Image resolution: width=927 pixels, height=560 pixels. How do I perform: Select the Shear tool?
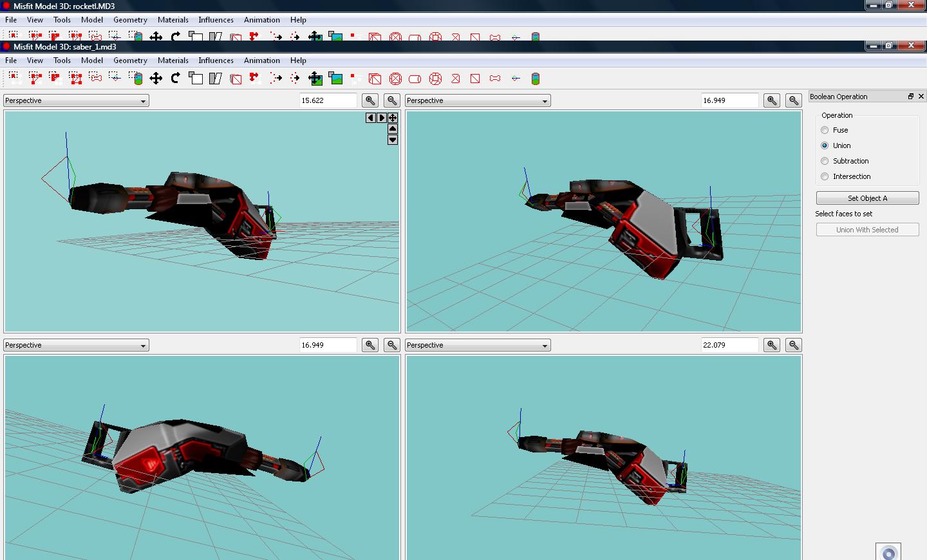216,79
